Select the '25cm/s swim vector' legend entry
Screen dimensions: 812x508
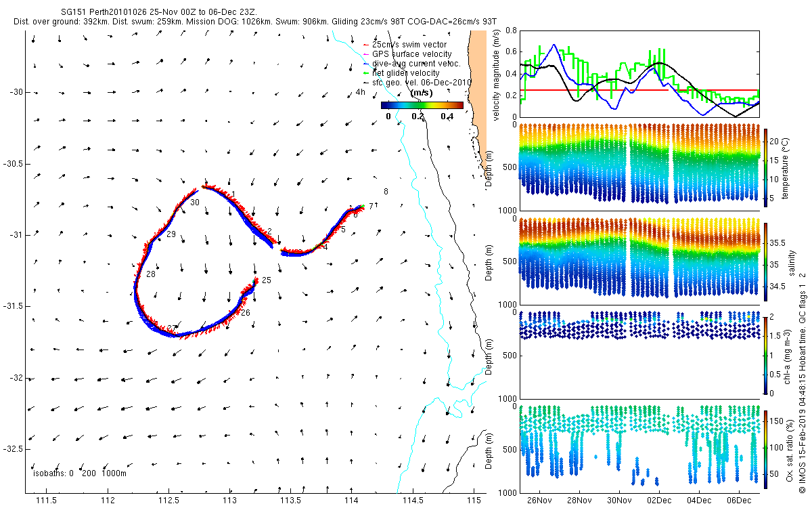pos(409,45)
